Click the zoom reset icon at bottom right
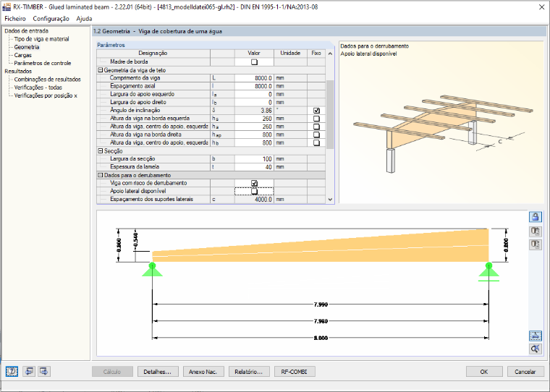 pos(535,349)
